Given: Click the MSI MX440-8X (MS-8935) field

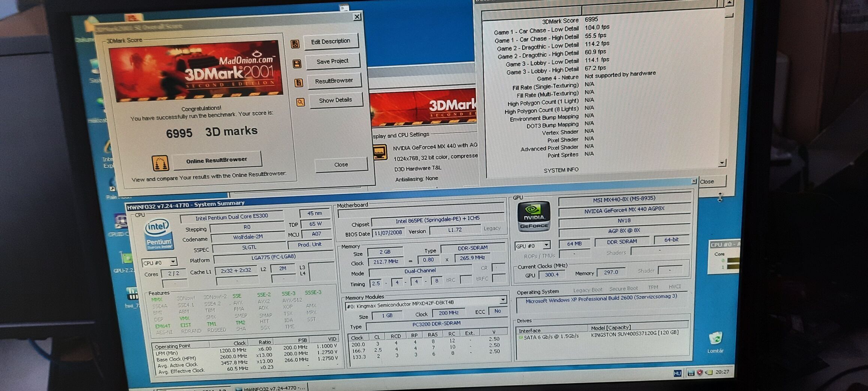Looking at the screenshot, I should pyautogui.click(x=624, y=199).
